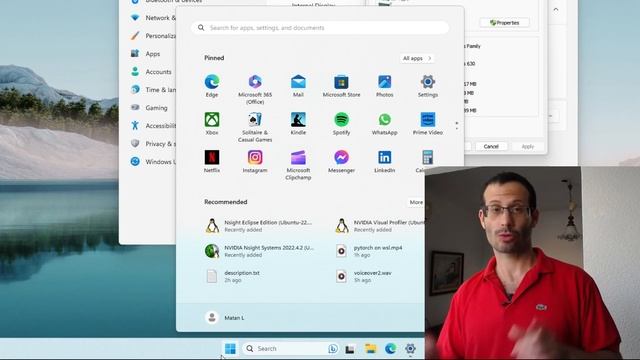The height and width of the screenshot is (360, 640).
Task: Open Edge browser from the taskbar
Action: (391, 349)
